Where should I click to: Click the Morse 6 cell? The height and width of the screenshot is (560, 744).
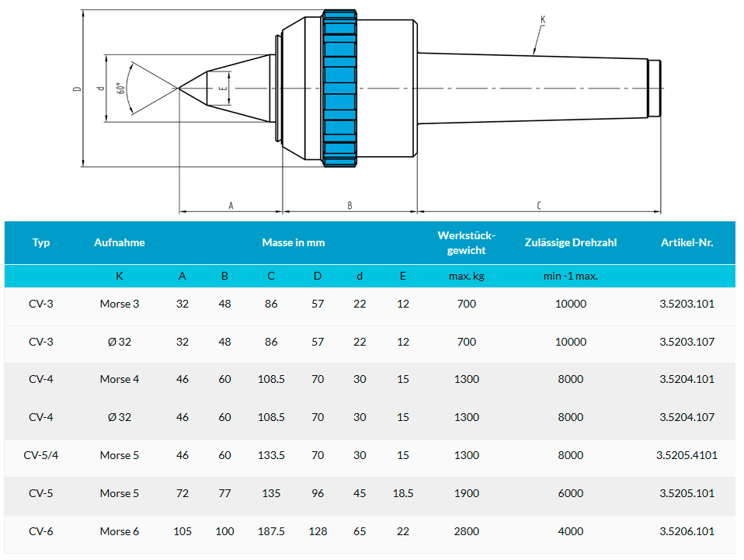pos(120,531)
